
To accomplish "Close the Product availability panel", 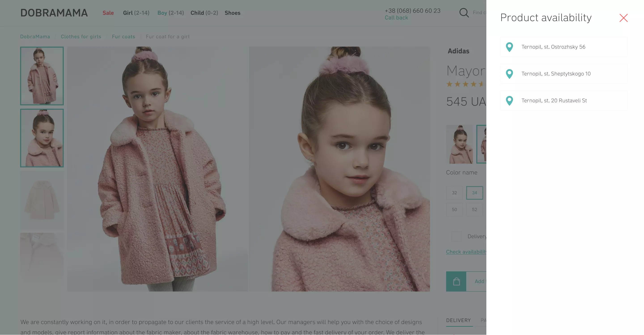I will coord(623,18).
